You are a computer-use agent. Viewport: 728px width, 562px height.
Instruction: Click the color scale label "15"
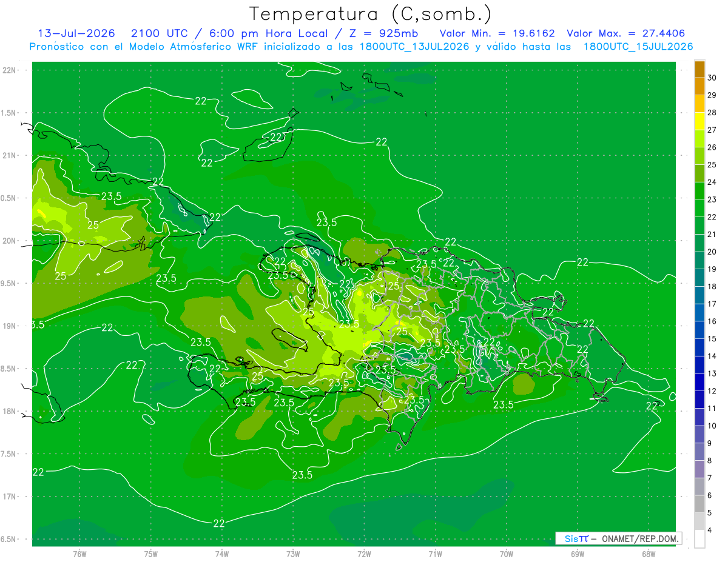[x=712, y=338]
